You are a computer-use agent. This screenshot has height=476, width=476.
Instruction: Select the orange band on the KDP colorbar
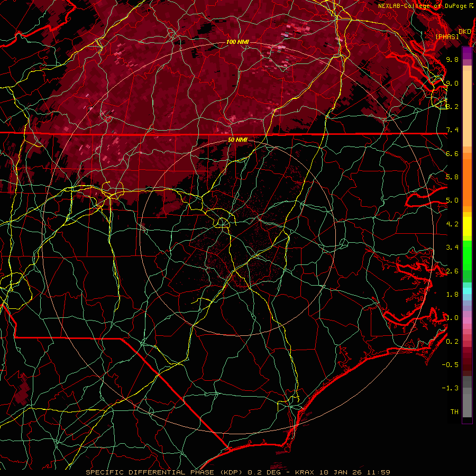coord(467,182)
